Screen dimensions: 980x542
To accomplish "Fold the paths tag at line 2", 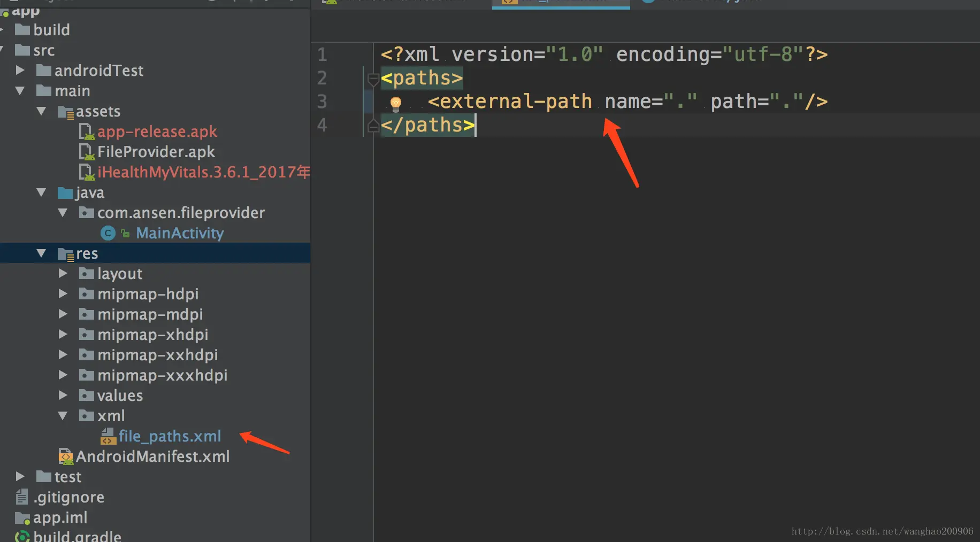I will 373,80.
